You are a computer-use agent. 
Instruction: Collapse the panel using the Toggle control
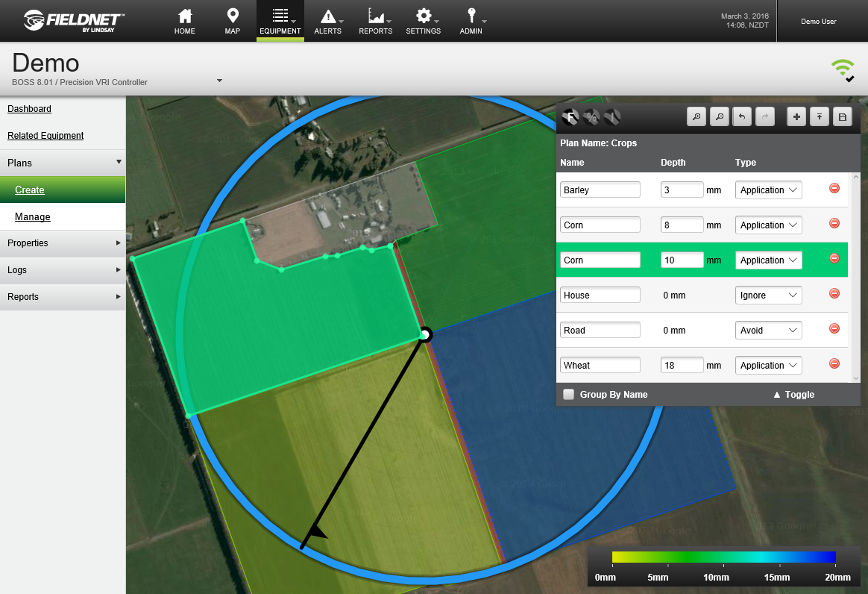[794, 394]
